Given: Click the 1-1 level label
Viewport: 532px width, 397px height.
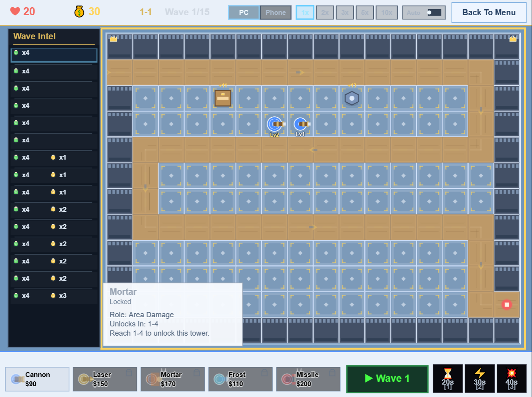Looking at the screenshot, I should coord(146,12).
